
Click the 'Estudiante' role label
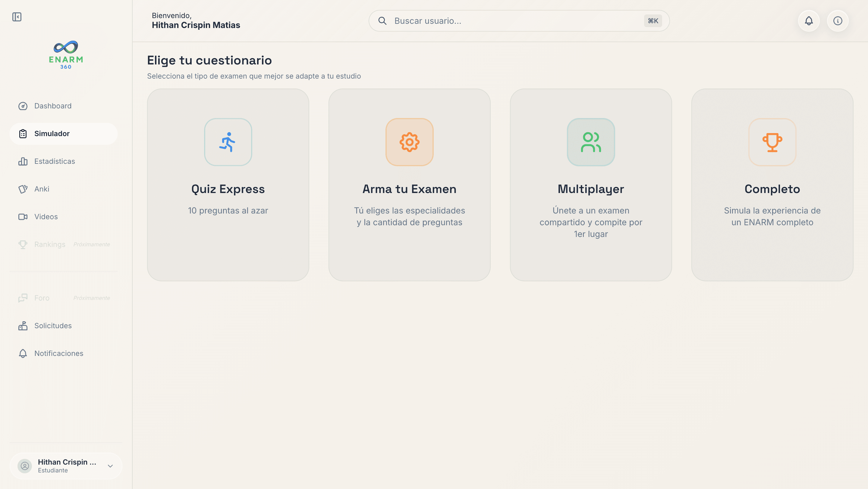tap(53, 471)
